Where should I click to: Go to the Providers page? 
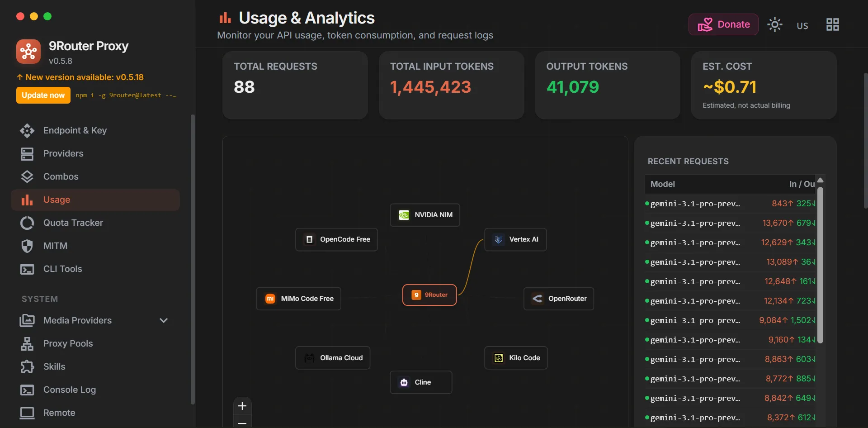(95, 154)
